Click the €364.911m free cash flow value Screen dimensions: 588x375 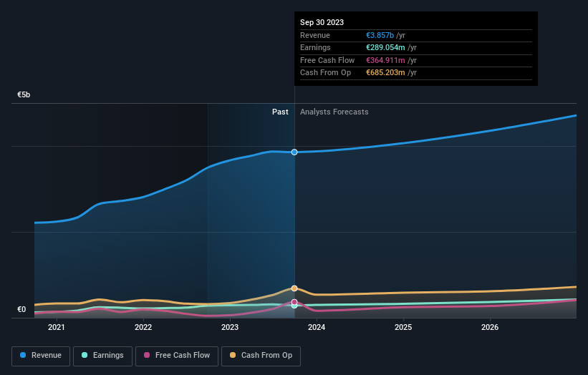(385, 60)
